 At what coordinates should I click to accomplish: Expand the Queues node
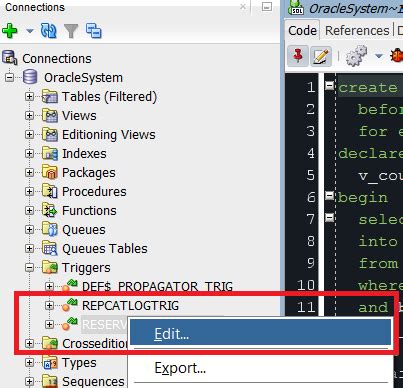click(x=29, y=229)
